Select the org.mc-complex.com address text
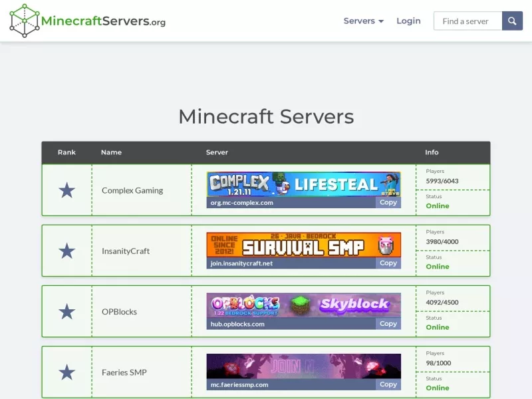The width and height of the screenshot is (532, 399). (x=241, y=203)
